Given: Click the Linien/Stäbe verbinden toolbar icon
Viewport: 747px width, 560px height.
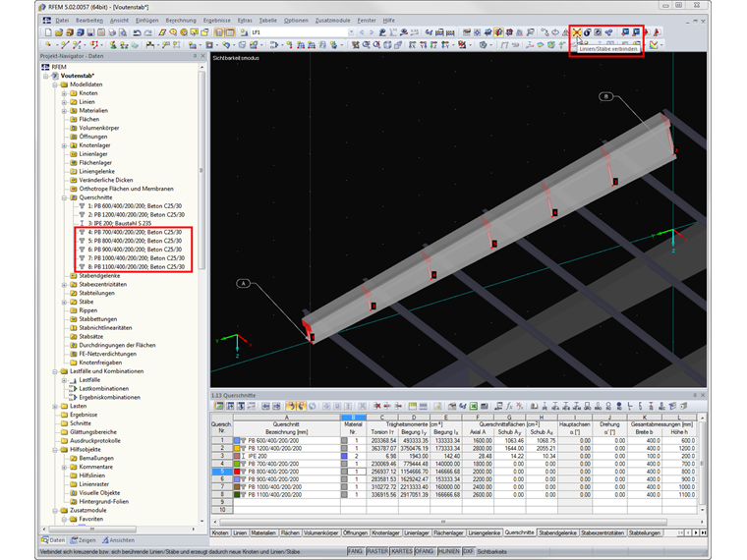Looking at the screenshot, I should (x=577, y=33).
